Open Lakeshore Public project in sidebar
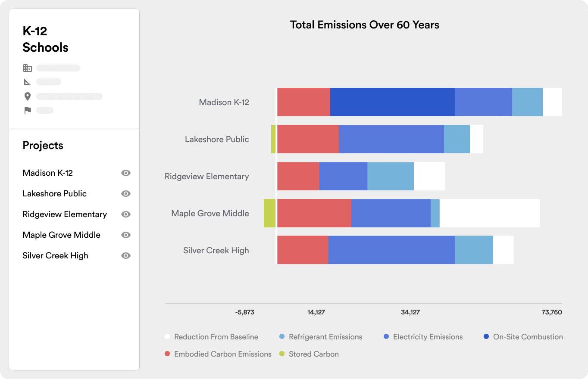Screen dimensions: 588x379 (55, 193)
